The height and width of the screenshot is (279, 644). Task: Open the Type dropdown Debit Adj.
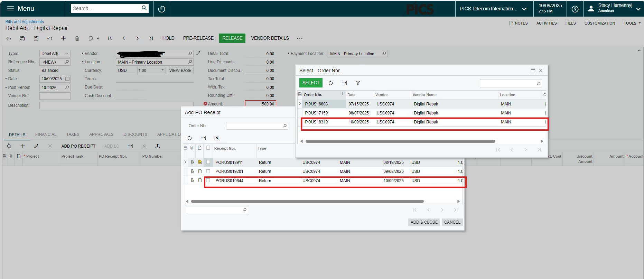[x=67, y=54]
